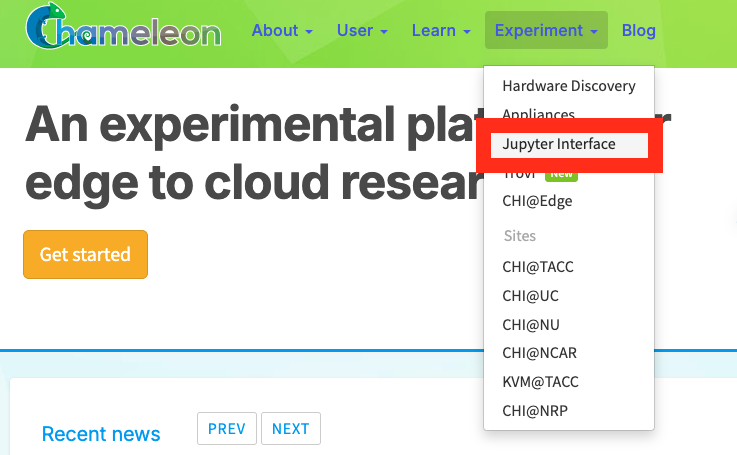The height and width of the screenshot is (455, 737).
Task: Collapse the Experiment dropdown menu
Action: (x=546, y=31)
